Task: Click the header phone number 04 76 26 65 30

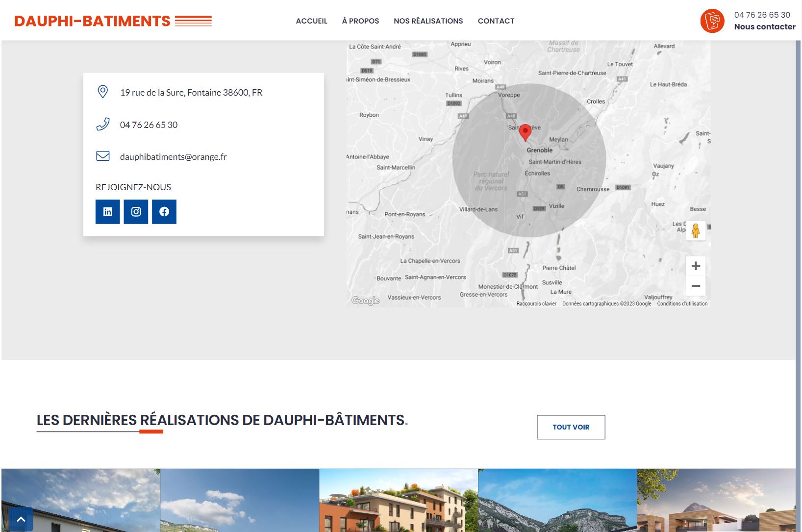Action: (762, 15)
